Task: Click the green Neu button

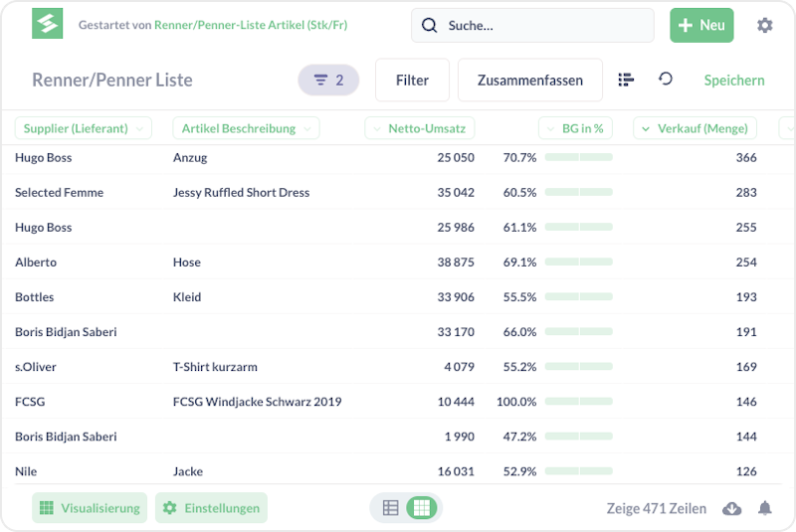Action: click(x=701, y=26)
